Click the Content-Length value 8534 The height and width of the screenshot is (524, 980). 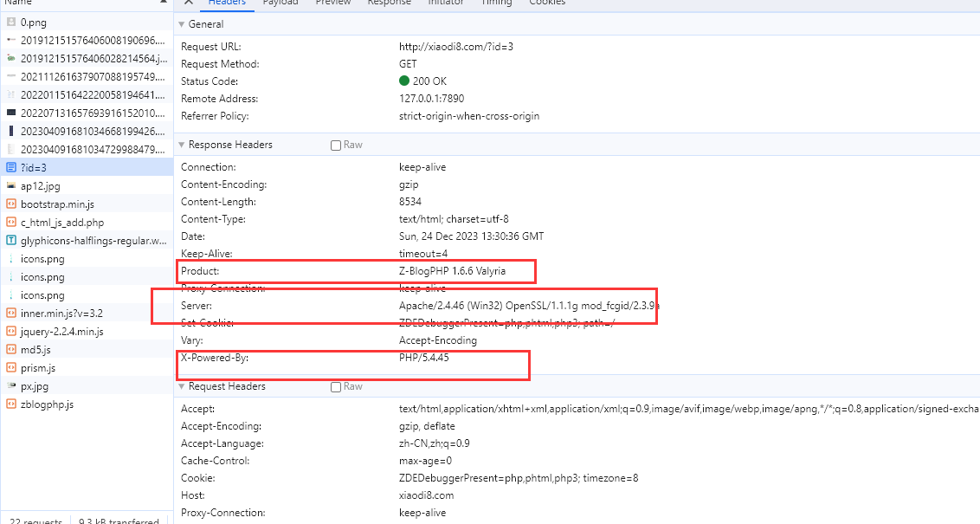coord(410,202)
